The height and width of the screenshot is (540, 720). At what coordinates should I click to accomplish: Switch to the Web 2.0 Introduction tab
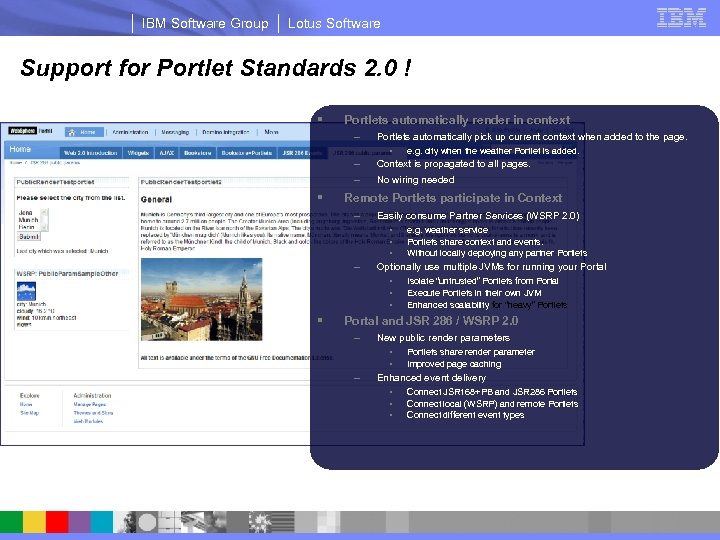[90, 153]
